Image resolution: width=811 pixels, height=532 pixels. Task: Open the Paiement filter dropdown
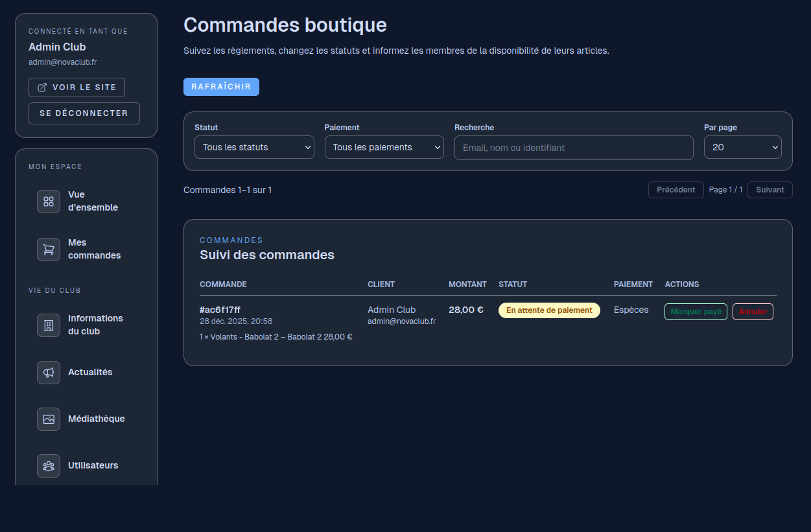pos(384,147)
